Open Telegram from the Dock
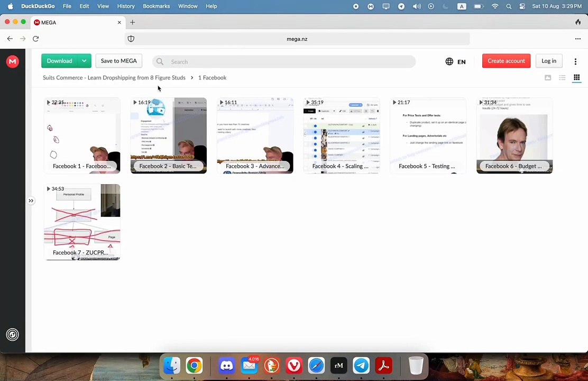 point(361,365)
